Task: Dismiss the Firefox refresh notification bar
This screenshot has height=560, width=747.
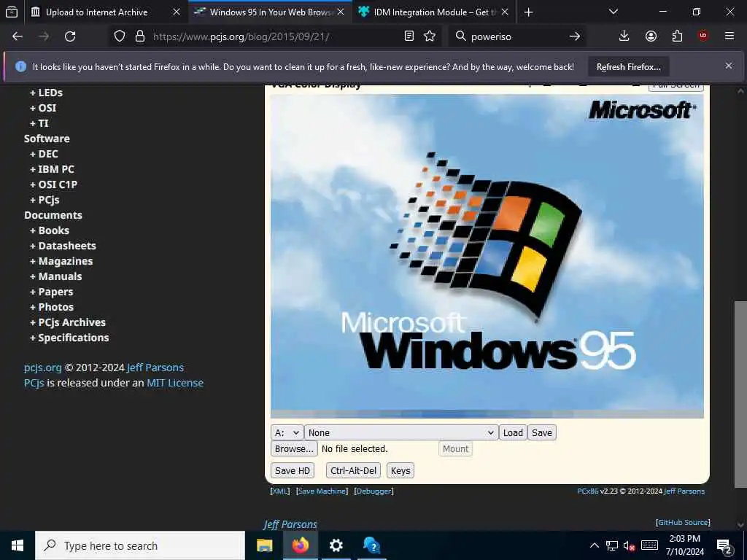Action: pos(729,66)
